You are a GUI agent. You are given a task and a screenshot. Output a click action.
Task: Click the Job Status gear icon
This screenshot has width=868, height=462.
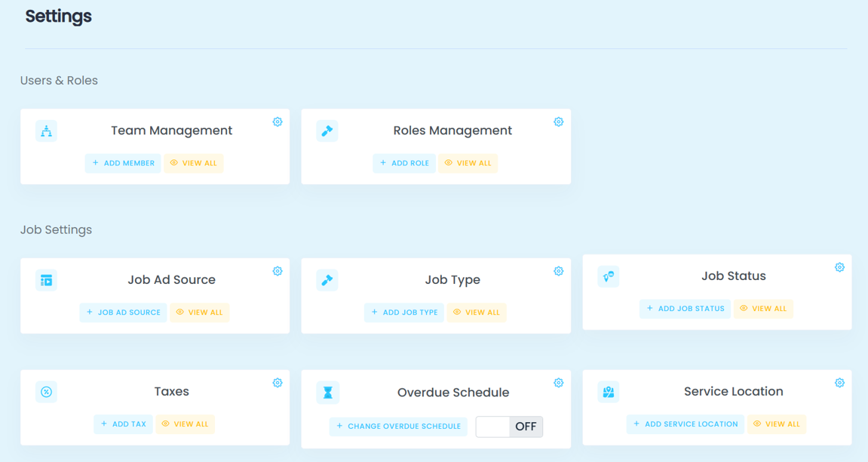point(839,267)
